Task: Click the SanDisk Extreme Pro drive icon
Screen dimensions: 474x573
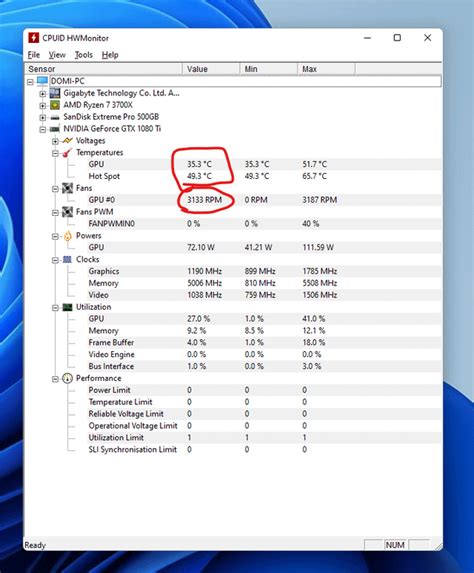Action: pyautogui.click(x=55, y=117)
